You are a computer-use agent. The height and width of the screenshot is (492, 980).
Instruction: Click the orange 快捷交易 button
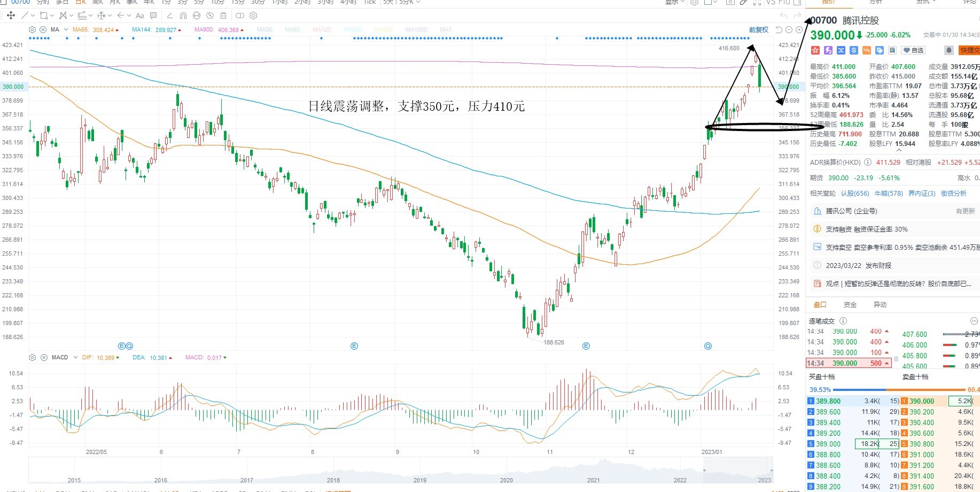[x=969, y=50]
